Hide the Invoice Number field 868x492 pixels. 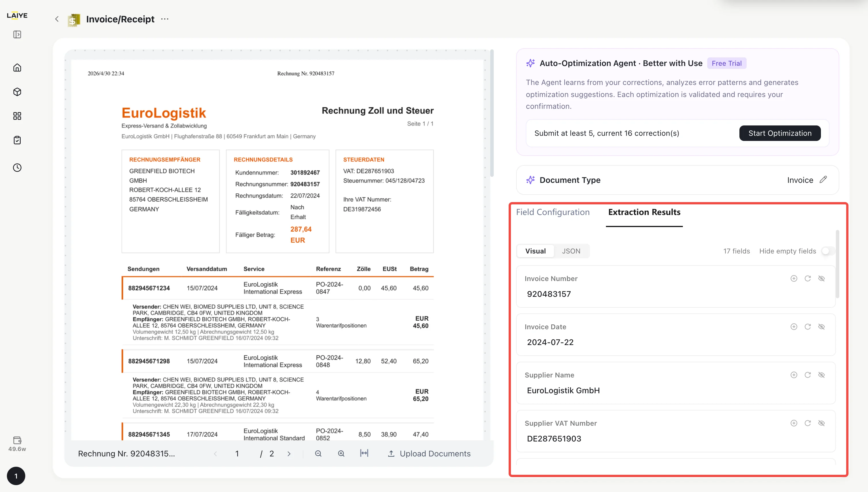point(821,278)
